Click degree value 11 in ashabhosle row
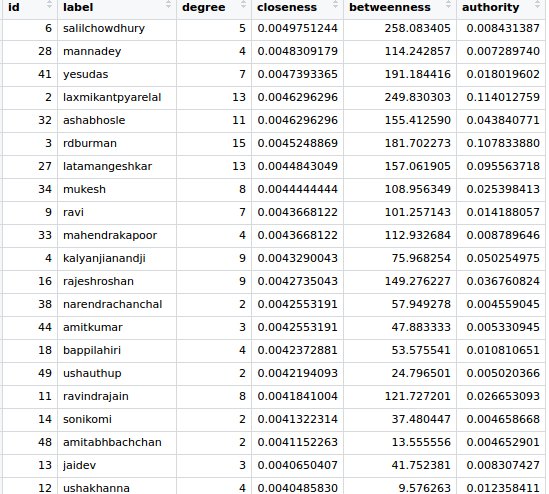549x494 pixels. 239,120
